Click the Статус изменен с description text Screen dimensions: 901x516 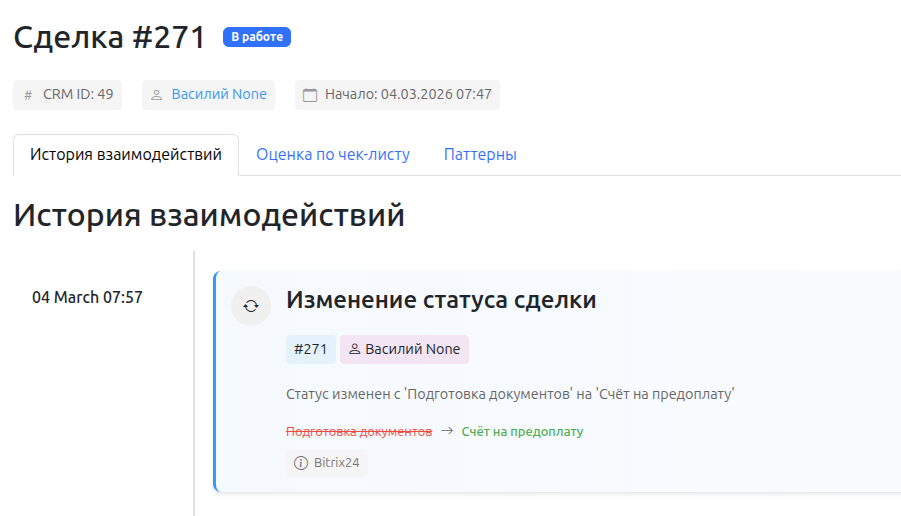pos(510,394)
